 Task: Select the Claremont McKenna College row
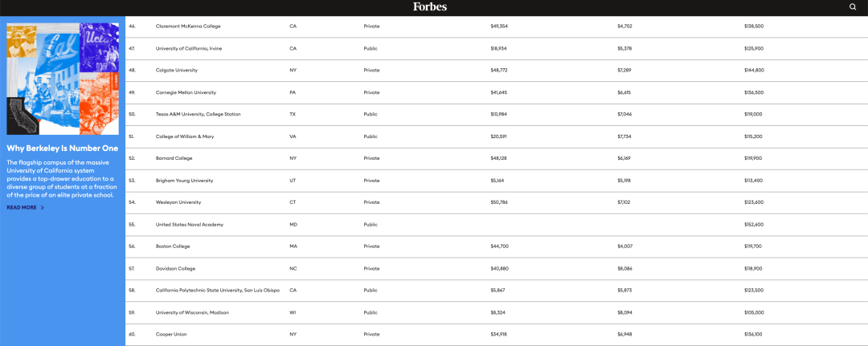coord(497,26)
